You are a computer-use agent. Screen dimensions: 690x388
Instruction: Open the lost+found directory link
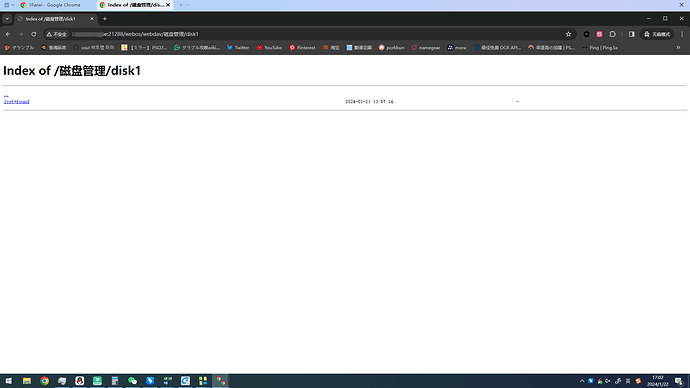click(x=16, y=102)
